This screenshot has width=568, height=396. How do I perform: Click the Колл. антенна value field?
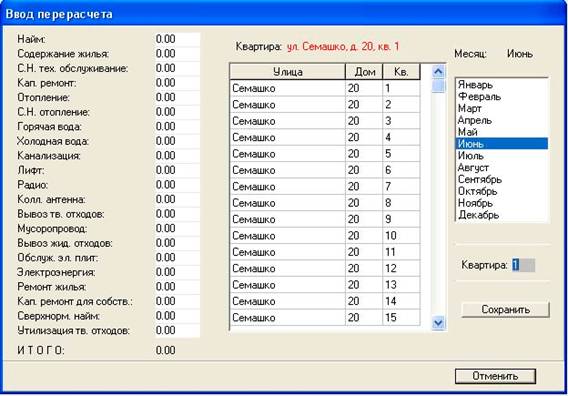177,199
